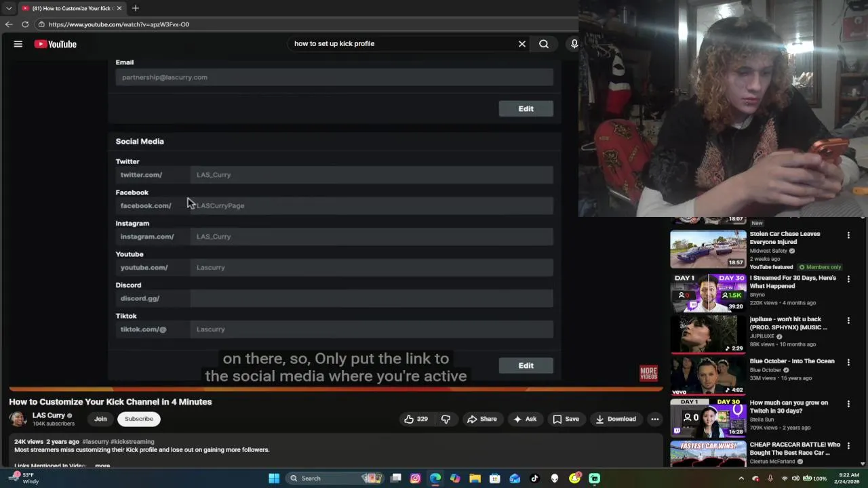Open Instagram from the taskbar
Screen dimensions: 868x488
416,479
